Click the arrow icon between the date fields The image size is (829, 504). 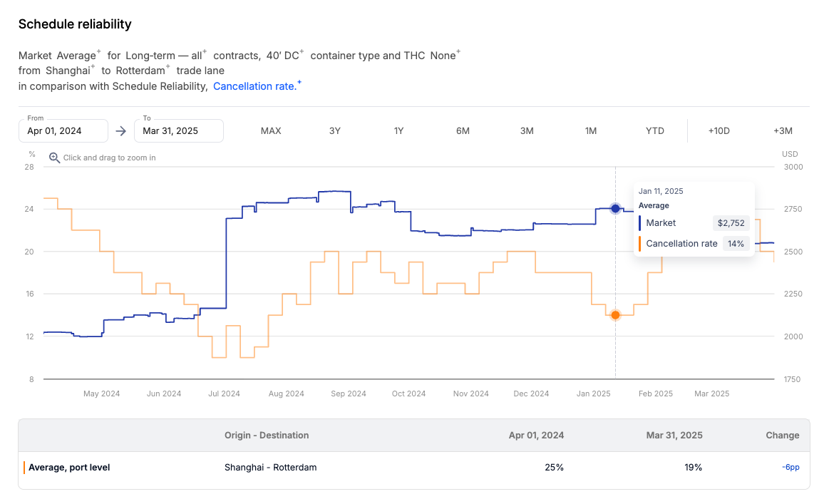click(x=121, y=130)
